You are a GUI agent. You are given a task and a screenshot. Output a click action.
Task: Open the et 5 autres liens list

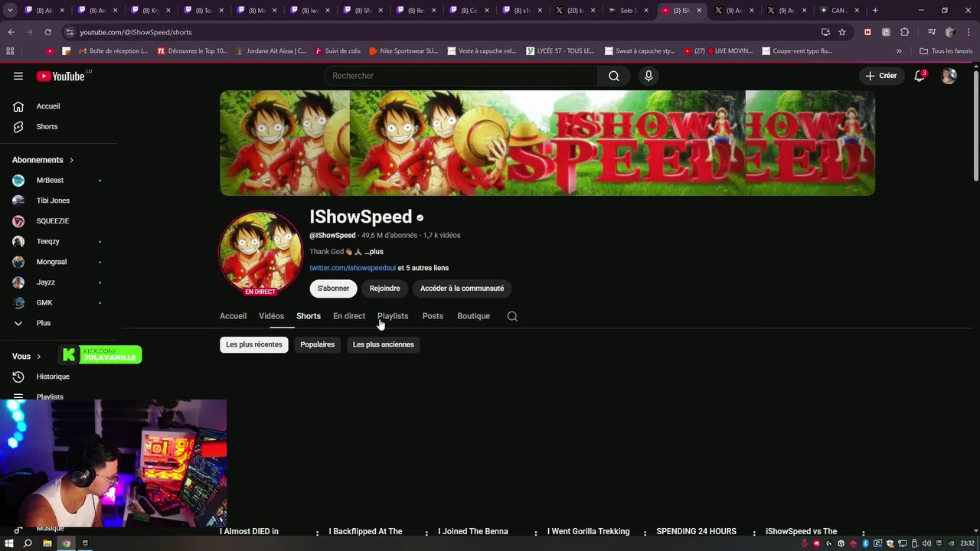423,268
